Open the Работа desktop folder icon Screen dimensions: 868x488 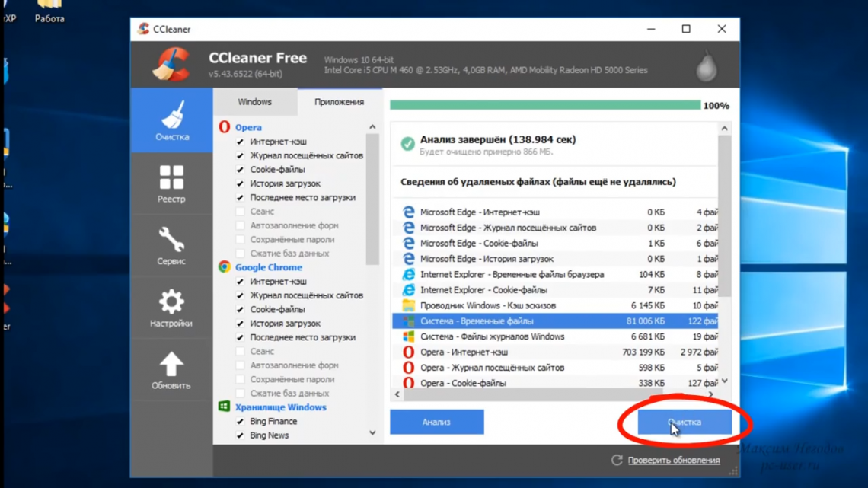[x=49, y=12]
